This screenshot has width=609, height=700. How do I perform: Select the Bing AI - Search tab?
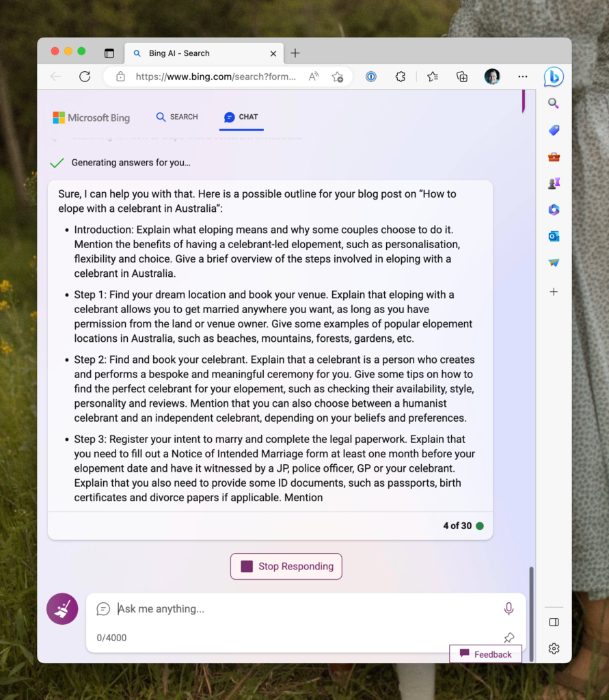pos(198,53)
